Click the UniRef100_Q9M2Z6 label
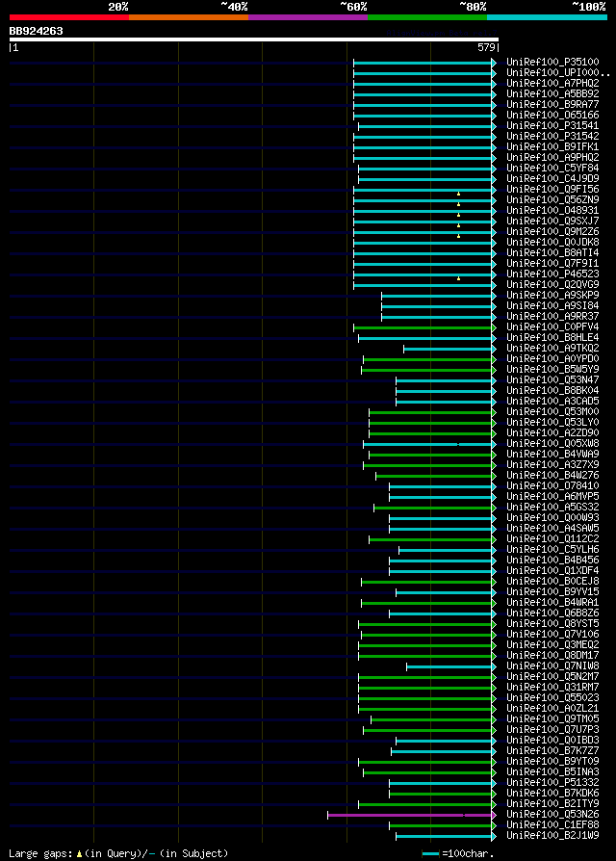Screen dimensions: 616x861 (552, 232)
